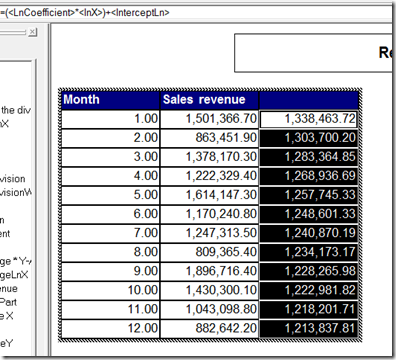Screen dimensions: 396x360
Task: Select Month cell 6.00
Action: 110,214
